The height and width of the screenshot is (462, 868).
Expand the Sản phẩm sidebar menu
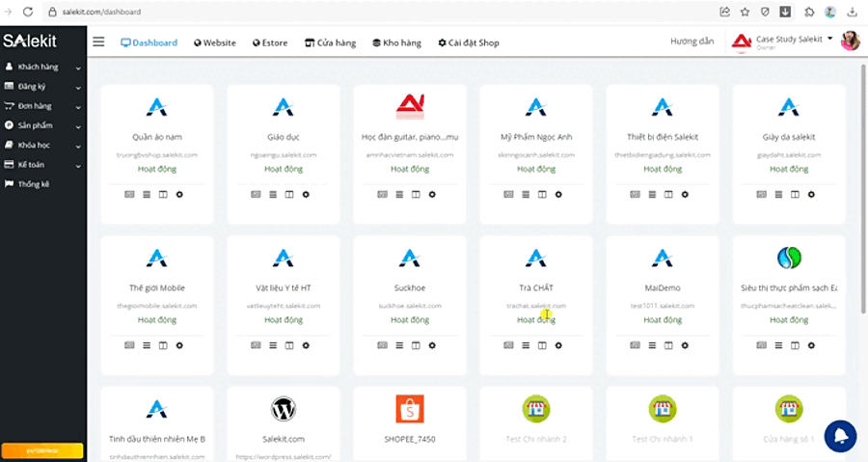(43, 125)
